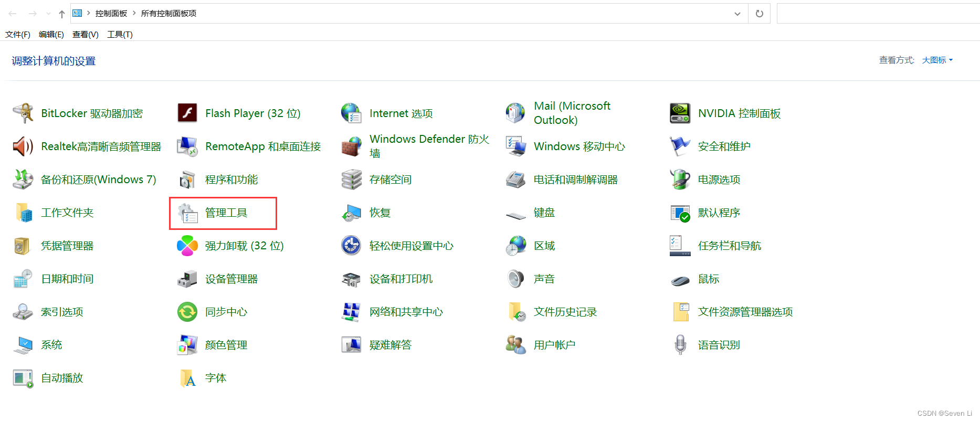Click the 电源选项 battery icon
Viewport: 980px width, 421px height.
point(680,179)
